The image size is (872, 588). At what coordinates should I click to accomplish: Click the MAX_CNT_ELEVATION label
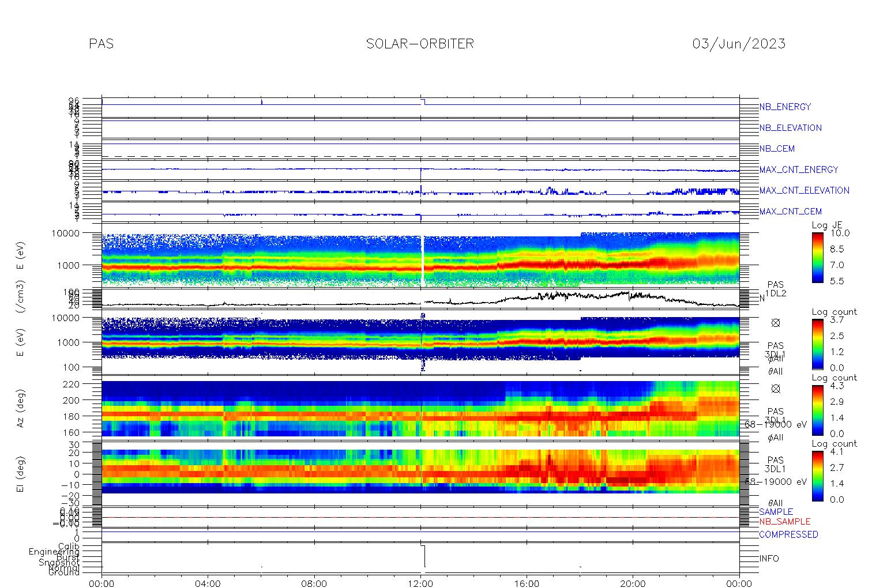pyautogui.click(x=804, y=190)
